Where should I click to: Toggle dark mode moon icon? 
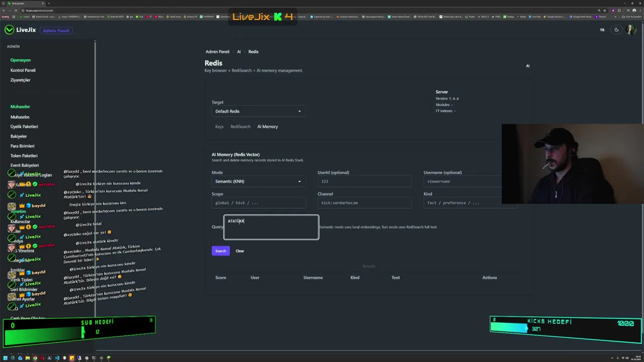click(x=616, y=30)
